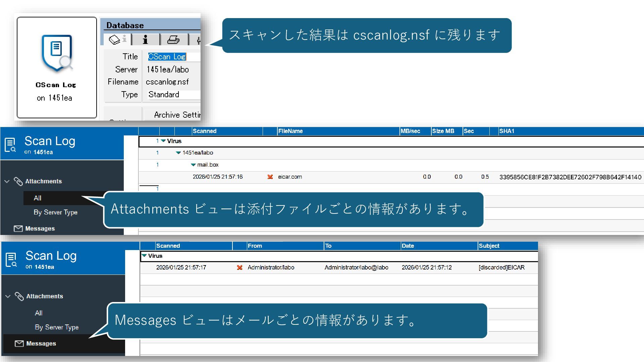Click the SHA1 column header
The height and width of the screenshot is (362, 644).
[x=506, y=131]
